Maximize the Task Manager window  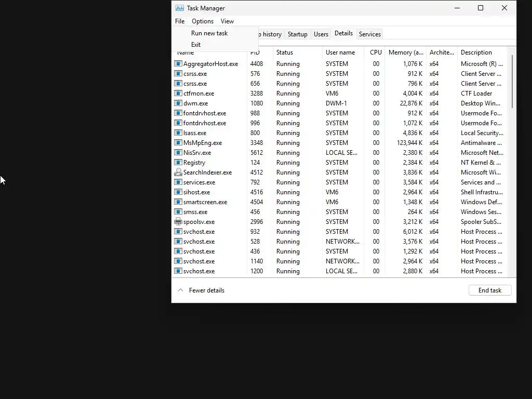pos(481,8)
